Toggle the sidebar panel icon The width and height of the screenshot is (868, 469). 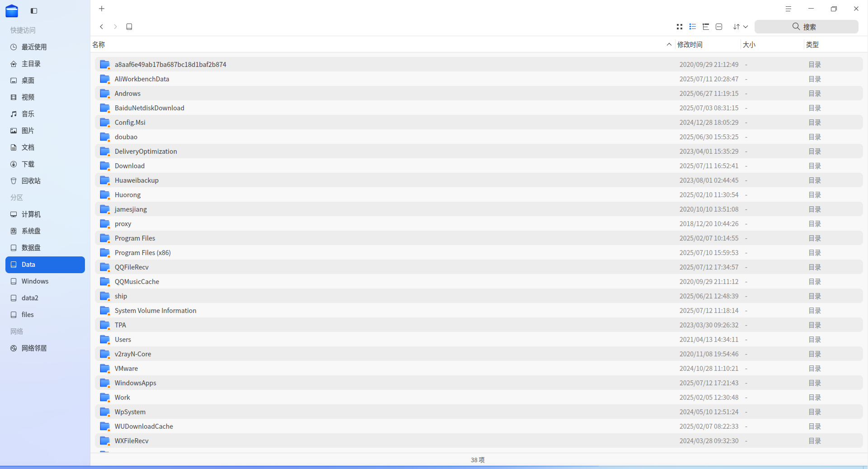34,11
